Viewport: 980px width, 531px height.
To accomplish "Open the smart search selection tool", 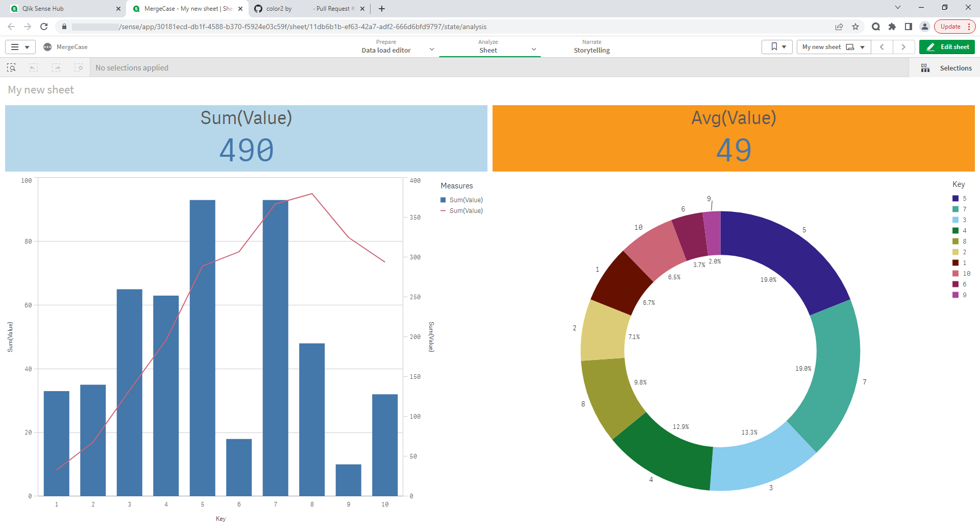I will pyautogui.click(x=11, y=68).
